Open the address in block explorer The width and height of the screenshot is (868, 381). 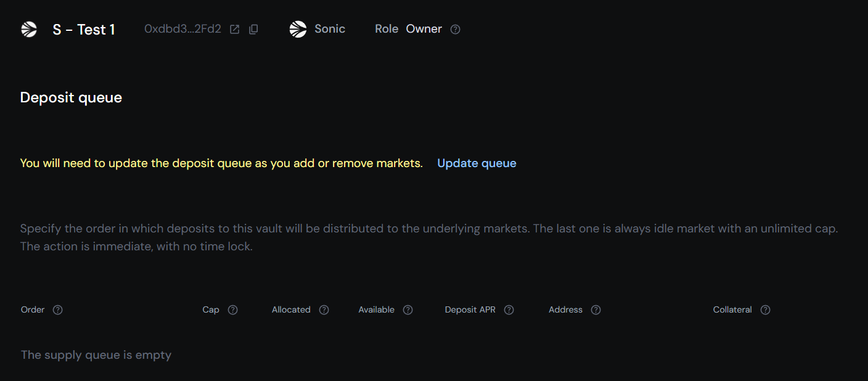pyautogui.click(x=234, y=28)
